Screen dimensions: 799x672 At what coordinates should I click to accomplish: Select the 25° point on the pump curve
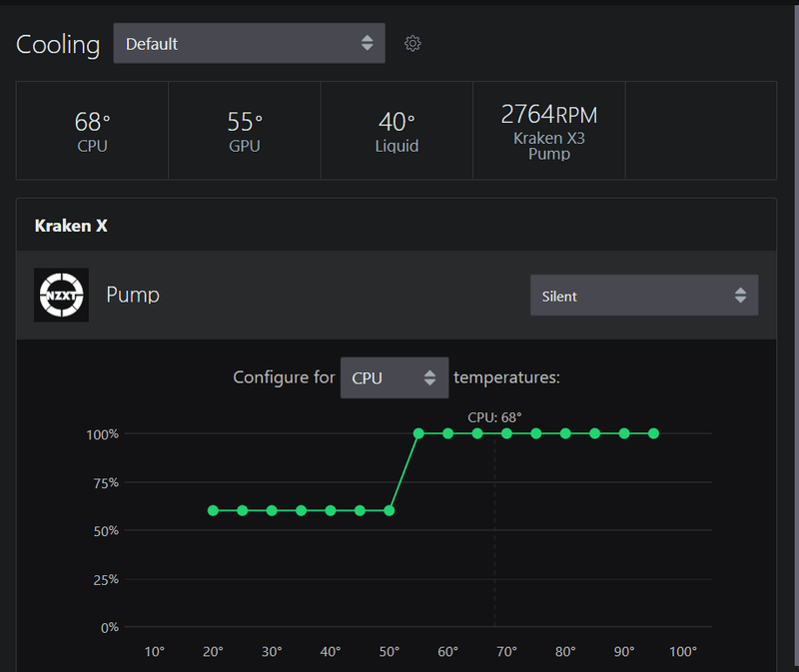point(243,510)
